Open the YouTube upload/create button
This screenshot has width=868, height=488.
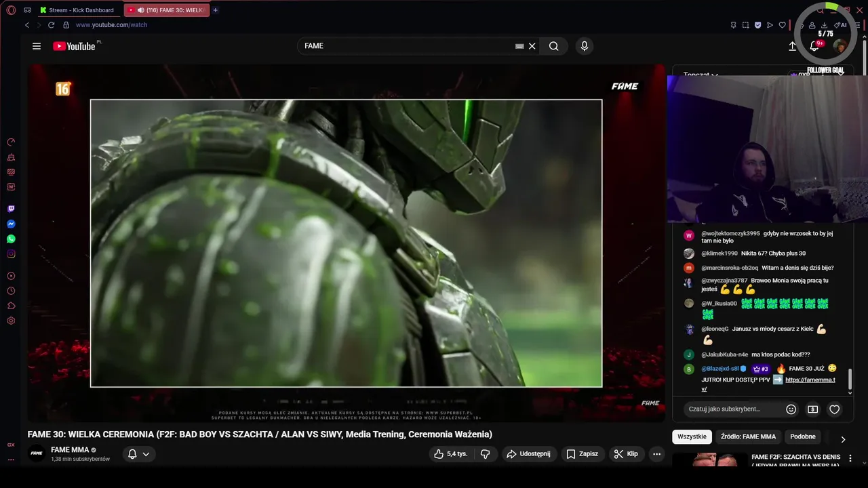[x=792, y=46]
